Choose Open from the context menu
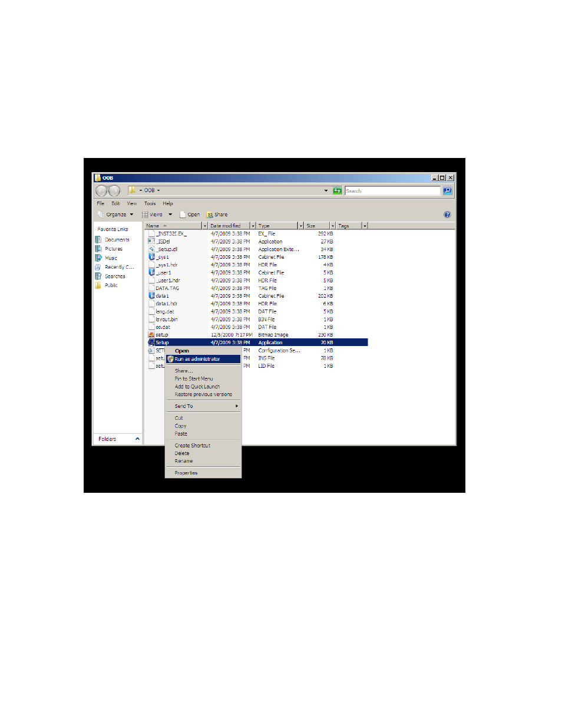The image size is (562, 728). tap(203, 351)
